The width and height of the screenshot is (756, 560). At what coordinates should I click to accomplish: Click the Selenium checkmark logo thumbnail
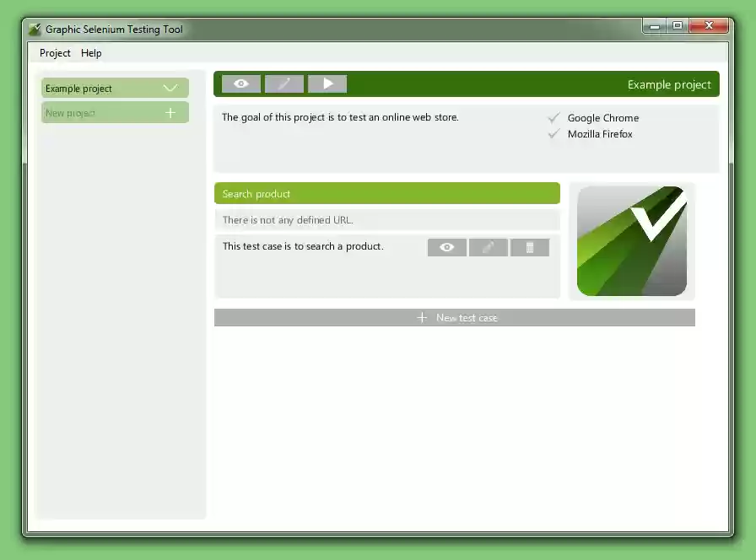632,241
